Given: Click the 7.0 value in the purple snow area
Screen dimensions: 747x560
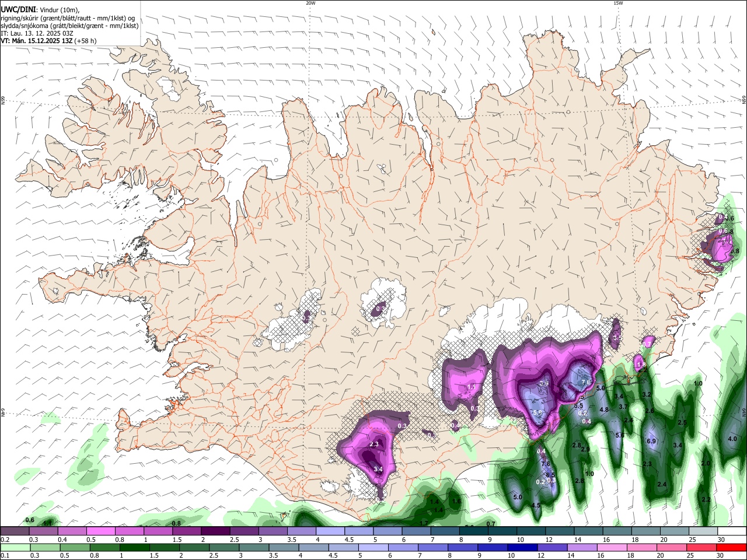Looking at the screenshot, I should (x=586, y=382).
